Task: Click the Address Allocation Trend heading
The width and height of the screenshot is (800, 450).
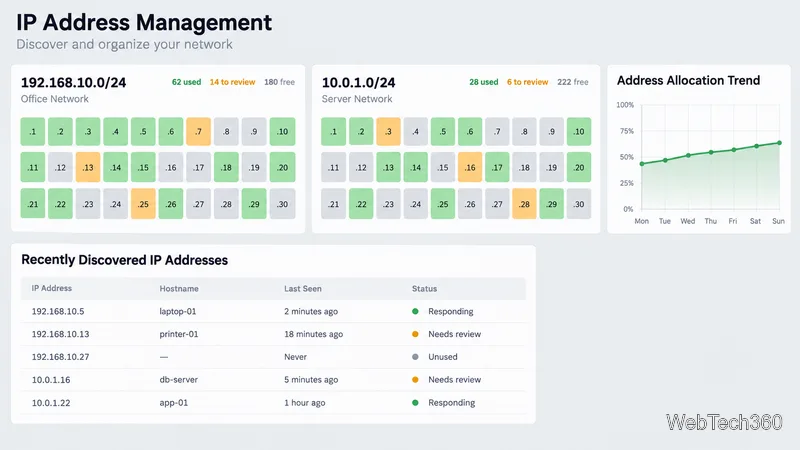Action: [688, 81]
